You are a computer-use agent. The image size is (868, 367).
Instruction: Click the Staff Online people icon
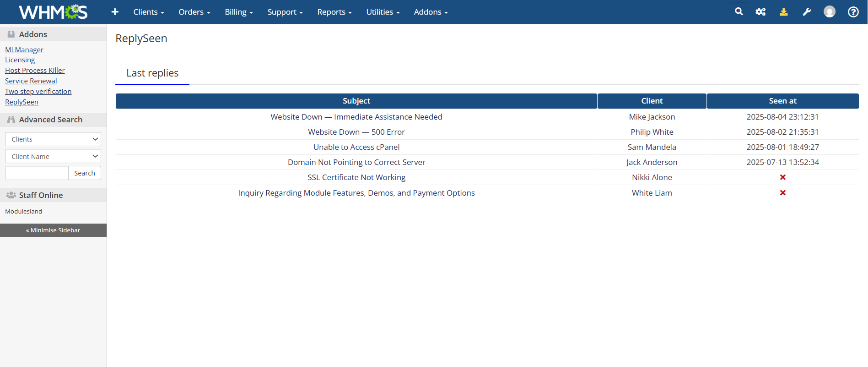pos(11,195)
